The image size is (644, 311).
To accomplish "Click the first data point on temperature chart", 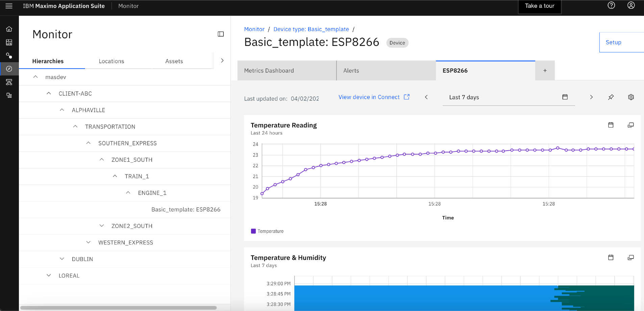I will (262, 194).
